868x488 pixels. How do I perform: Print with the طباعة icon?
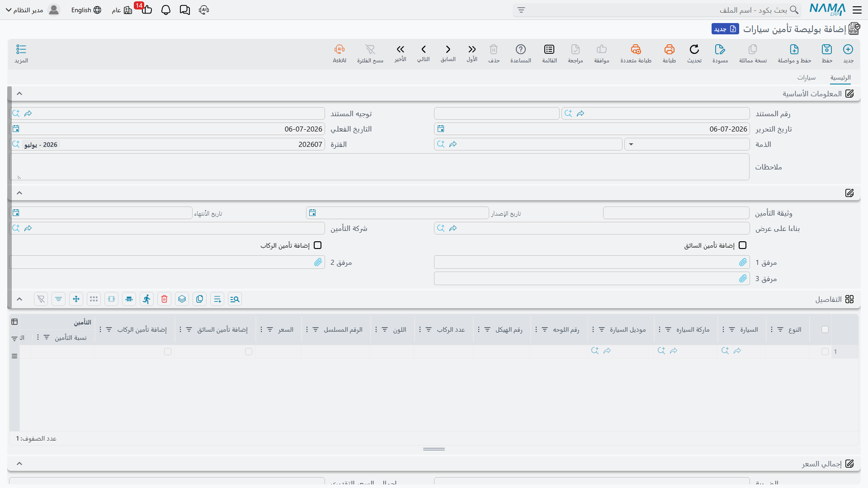tap(669, 53)
